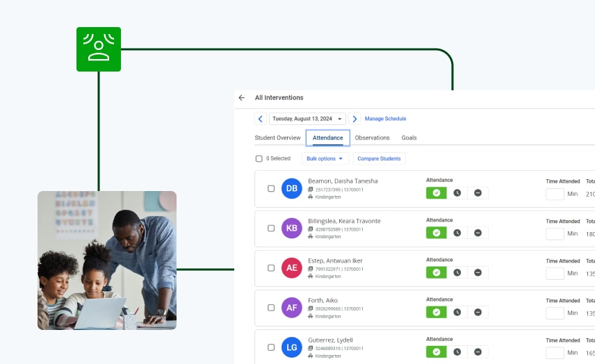Mark Gutierrez absent with minus icon
Viewport: 595px width, 364px height.
[x=478, y=352]
